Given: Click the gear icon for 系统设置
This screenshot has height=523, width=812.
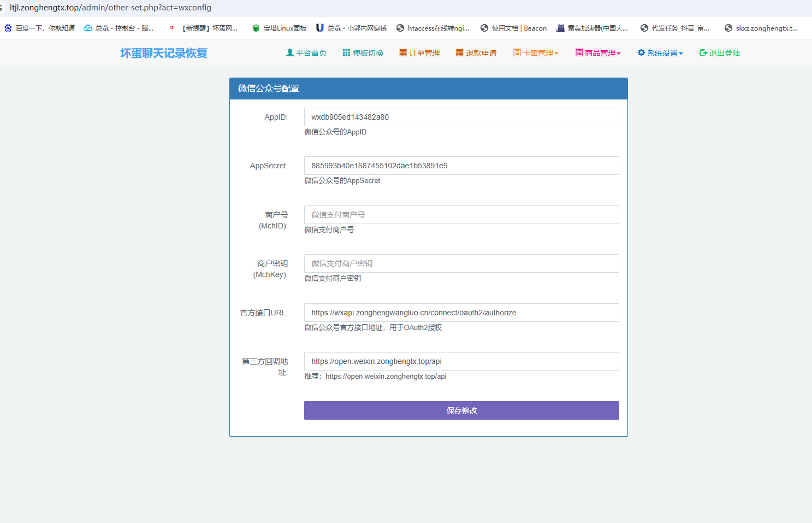Looking at the screenshot, I should click(x=641, y=53).
